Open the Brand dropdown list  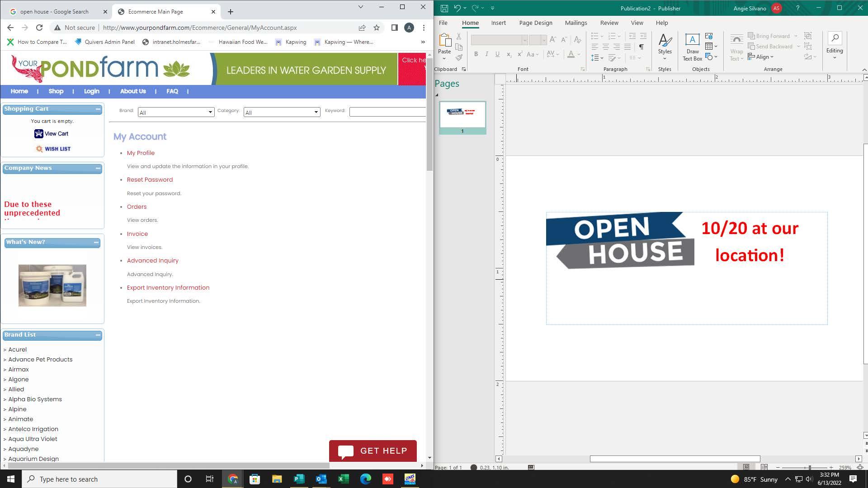coord(176,112)
